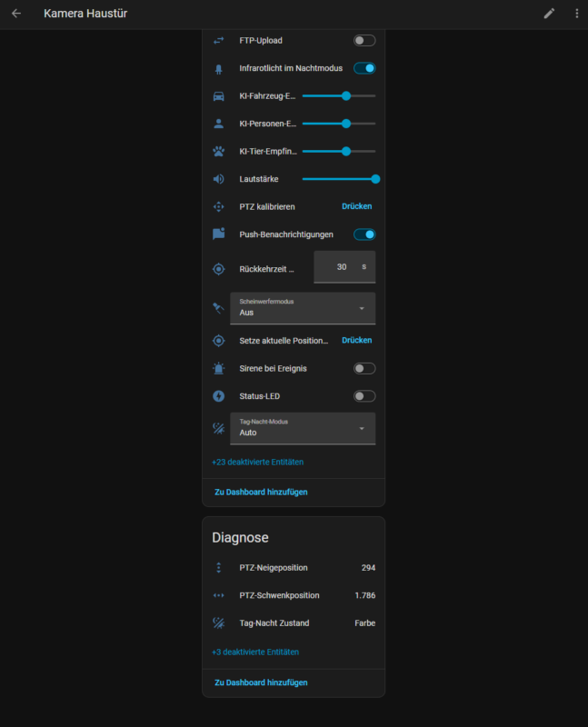
Task: Click the Tag-Nacht Zustand icon
Action: tap(218, 623)
